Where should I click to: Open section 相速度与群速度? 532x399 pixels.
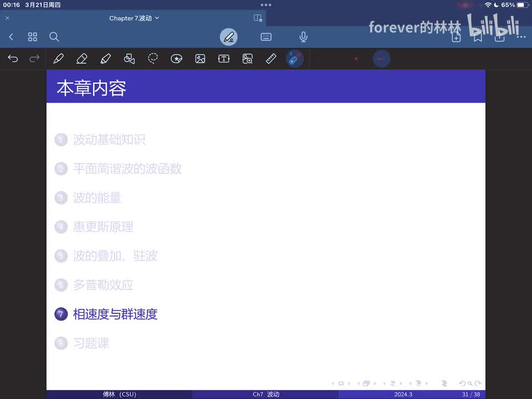coord(115,314)
